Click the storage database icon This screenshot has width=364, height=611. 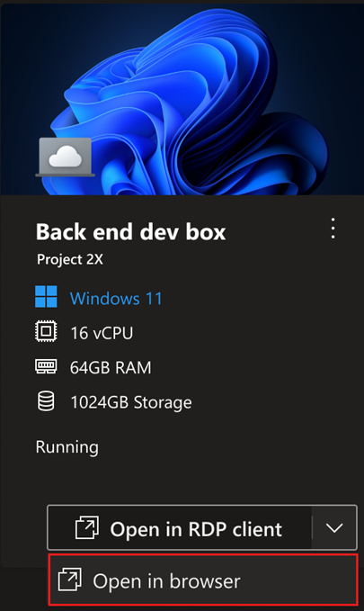coord(46,401)
